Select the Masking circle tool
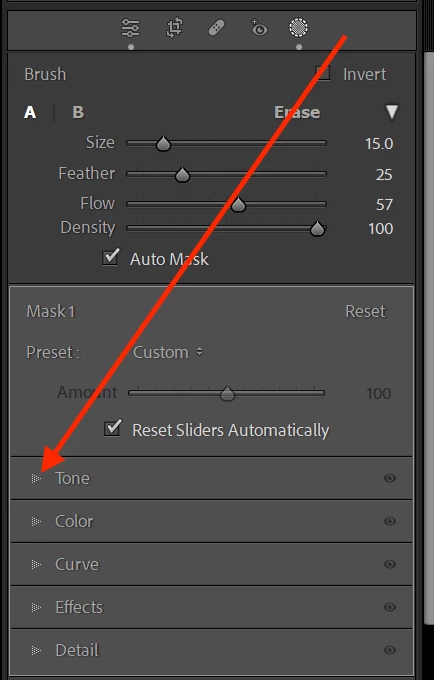The height and width of the screenshot is (680, 434). (298, 28)
